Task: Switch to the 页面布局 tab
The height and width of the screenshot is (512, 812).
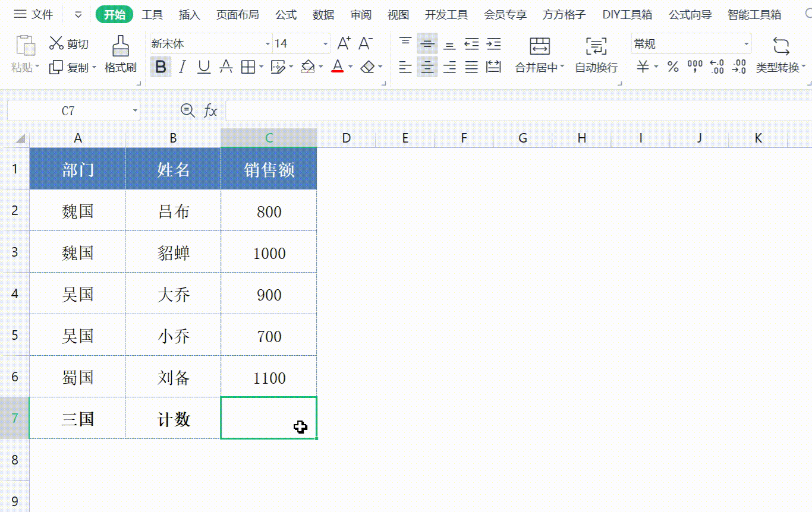Action: pos(237,15)
